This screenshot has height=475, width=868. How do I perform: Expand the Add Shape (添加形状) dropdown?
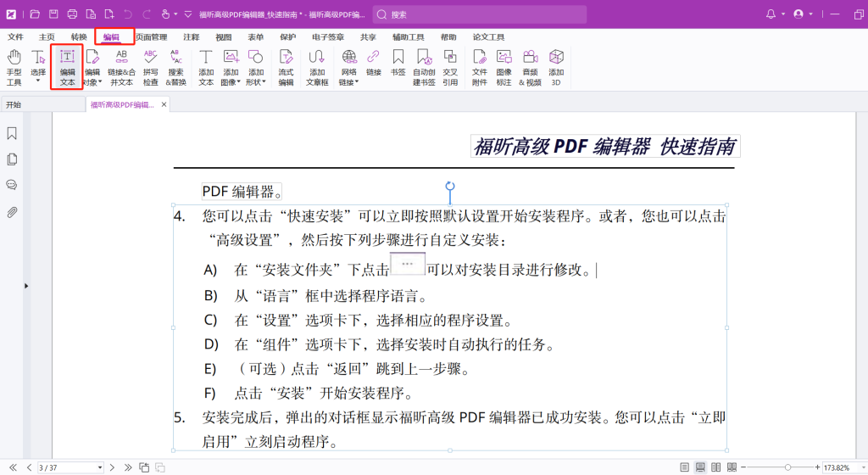[x=264, y=82]
